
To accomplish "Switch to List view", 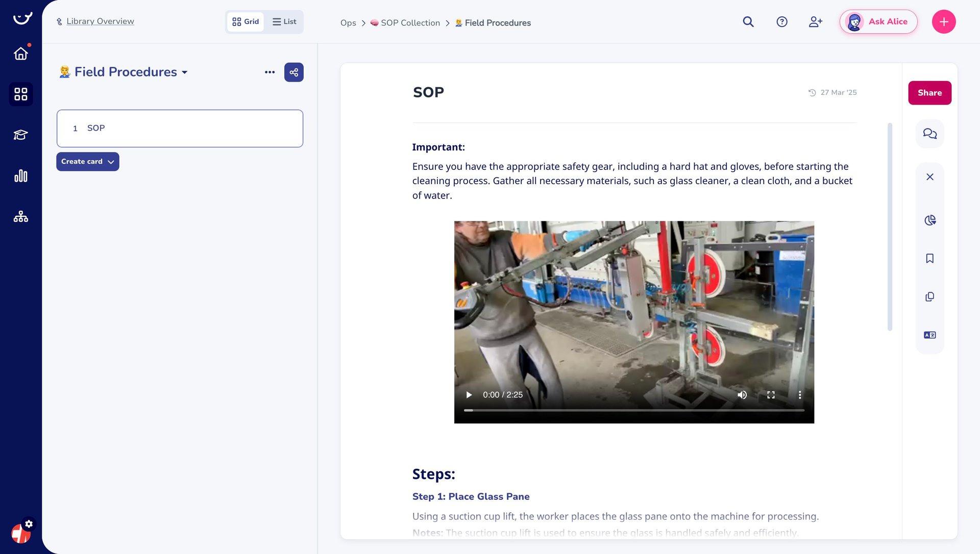I will click(x=284, y=22).
